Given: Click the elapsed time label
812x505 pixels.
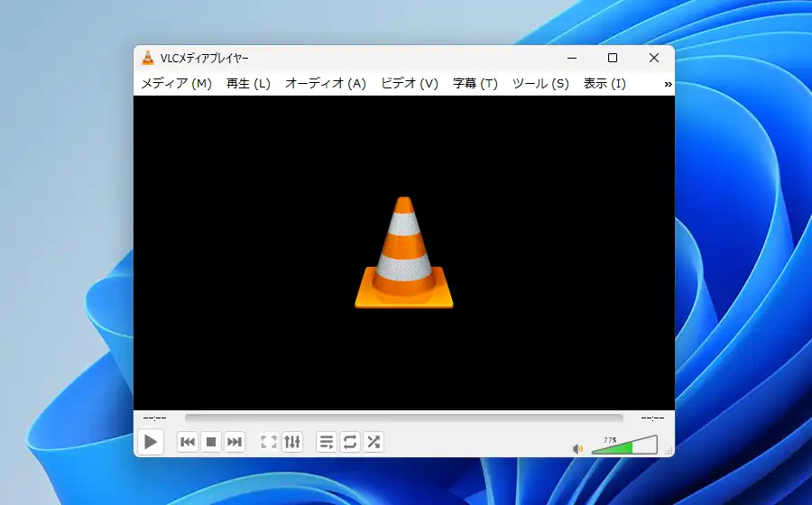Looking at the screenshot, I should pos(155,418).
